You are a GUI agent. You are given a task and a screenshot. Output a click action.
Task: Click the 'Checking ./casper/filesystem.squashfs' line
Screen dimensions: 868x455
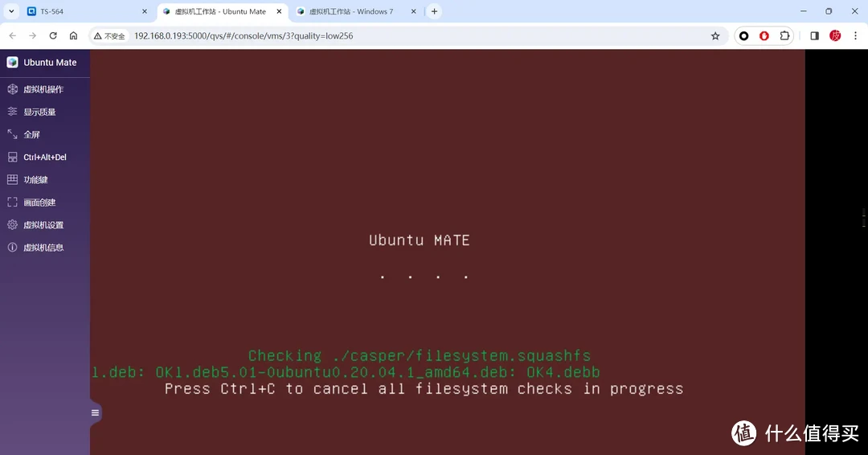419,355
